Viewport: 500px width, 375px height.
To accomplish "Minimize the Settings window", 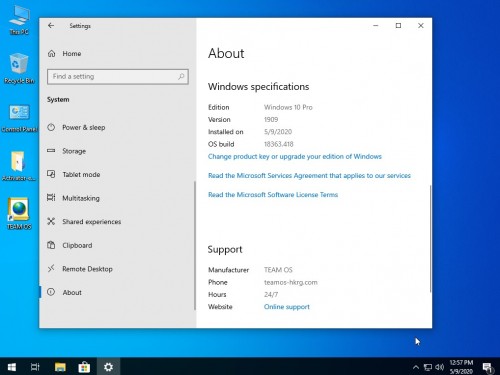I will pos(376,26).
